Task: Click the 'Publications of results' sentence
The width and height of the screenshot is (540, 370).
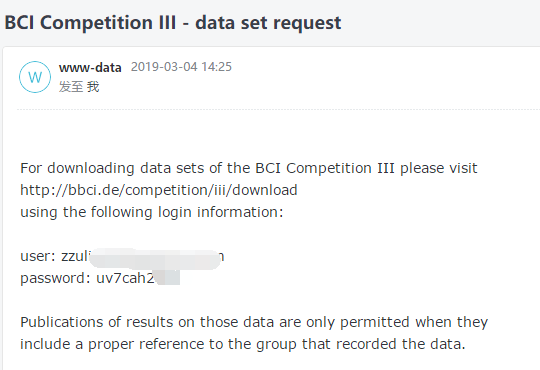Action: tap(254, 322)
